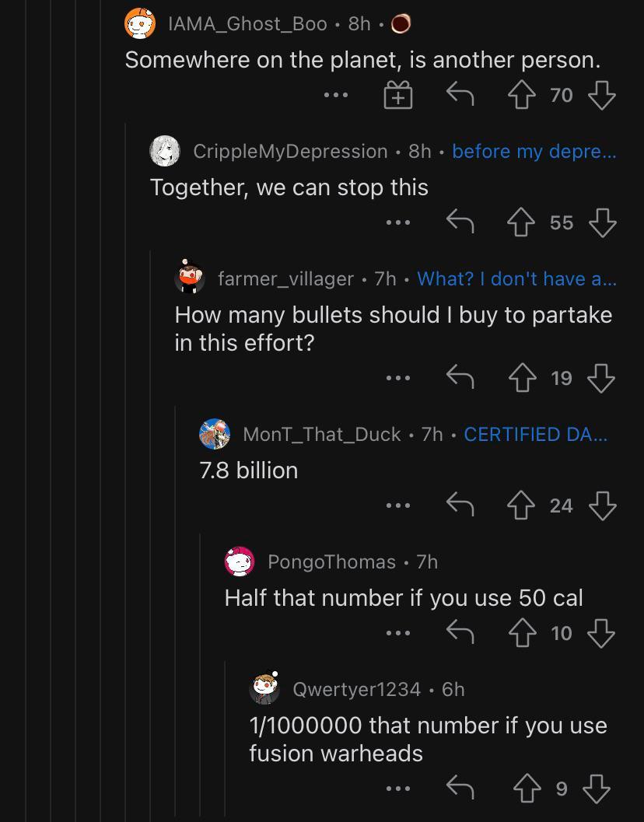Select the award badge next to the 8h timestamp
The image size is (644, 822).
click(400, 23)
